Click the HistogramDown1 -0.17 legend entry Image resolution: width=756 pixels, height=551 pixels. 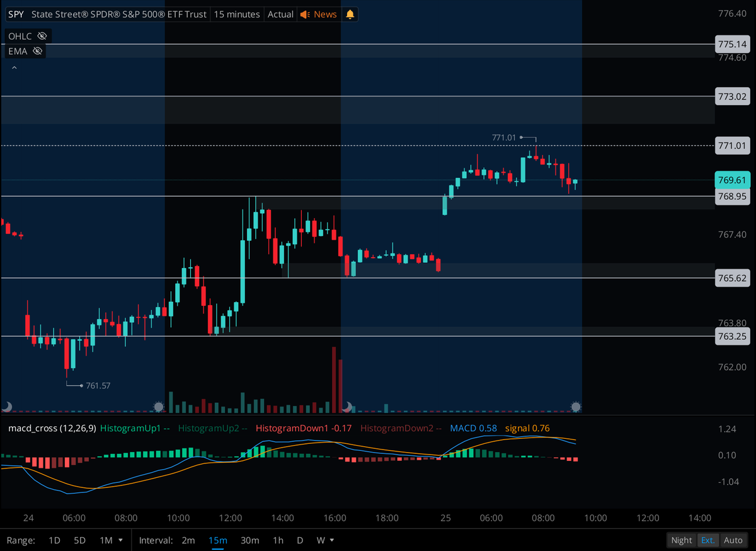click(304, 428)
